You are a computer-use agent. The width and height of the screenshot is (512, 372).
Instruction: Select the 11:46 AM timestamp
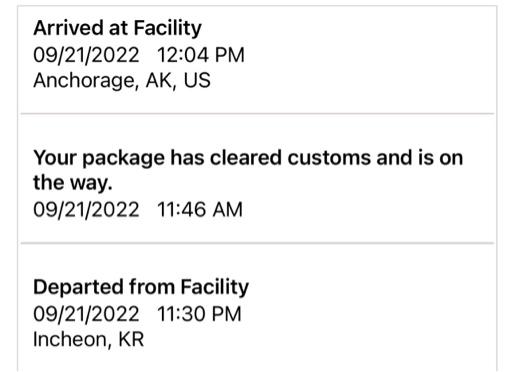click(200, 210)
